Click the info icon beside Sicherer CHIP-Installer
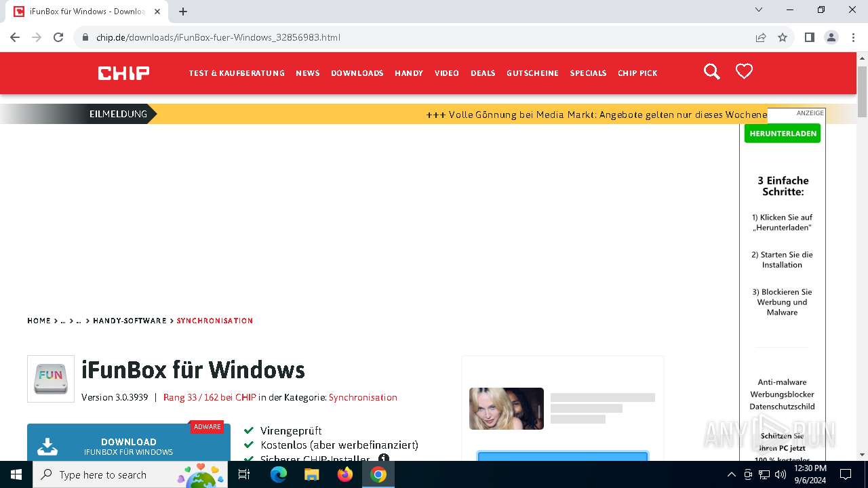This screenshot has height=488, width=868. click(384, 458)
